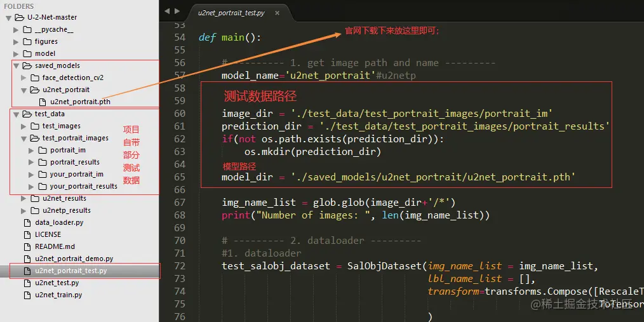Viewport: 644px width, 322px height.
Task: Close the u2net_portrait_test.py tab
Action: click(278, 13)
